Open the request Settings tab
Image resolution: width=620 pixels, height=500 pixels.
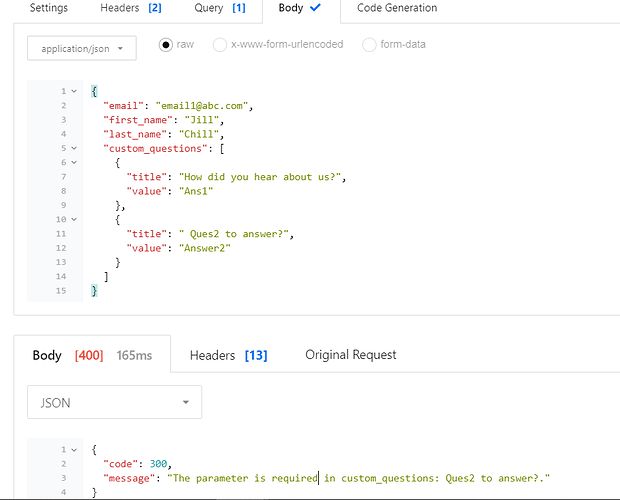[48, 8]
